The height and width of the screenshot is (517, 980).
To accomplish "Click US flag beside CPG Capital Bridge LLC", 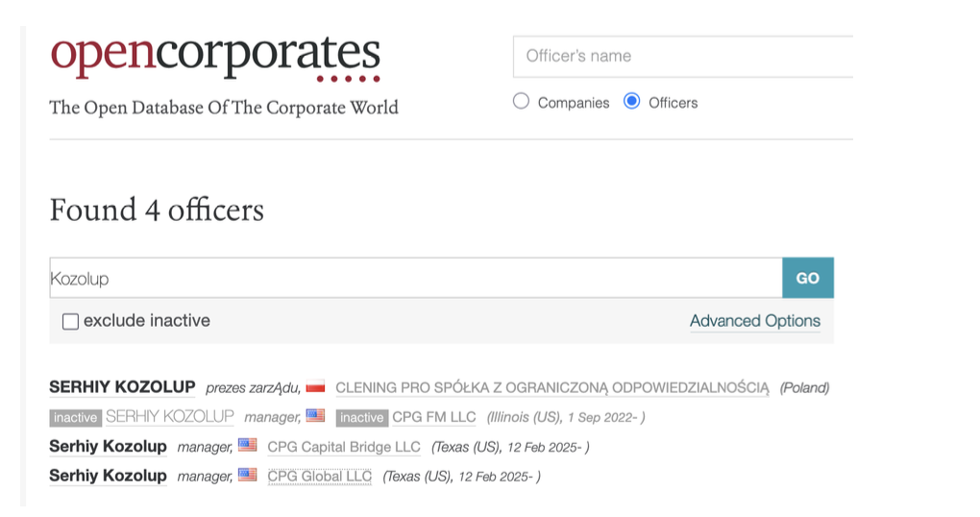I will tap(247, 446).
